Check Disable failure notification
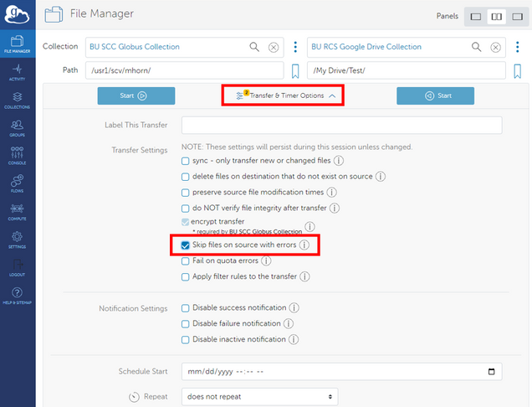The image size is (532, 407). pos(185,324)
